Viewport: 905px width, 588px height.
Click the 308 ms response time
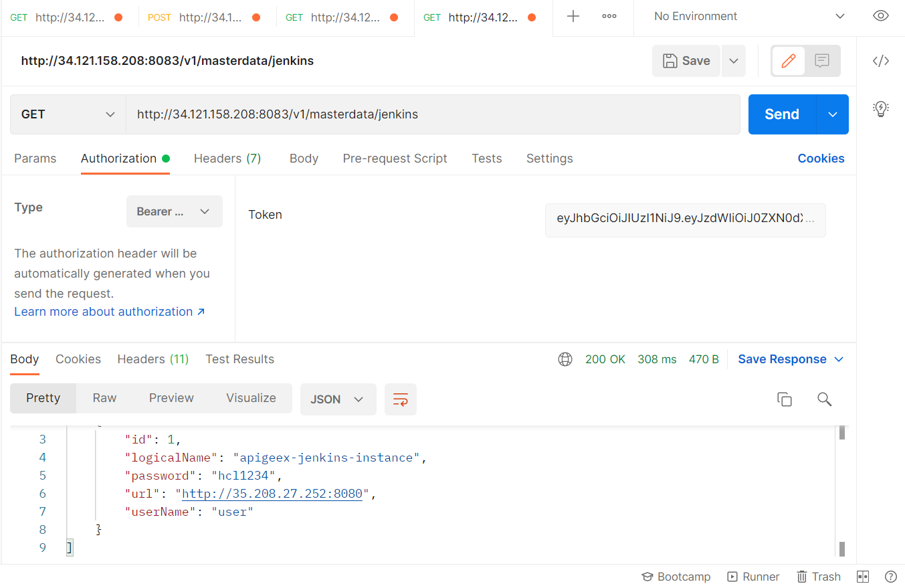[658, 359]
